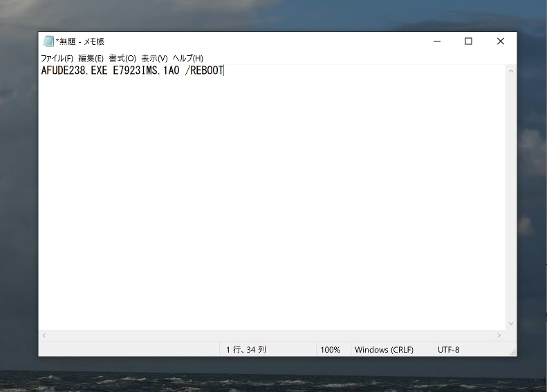The width and height of the screenshot is (547, 392).
Task: Maximize the メモ帳 window
Action: 468,41
